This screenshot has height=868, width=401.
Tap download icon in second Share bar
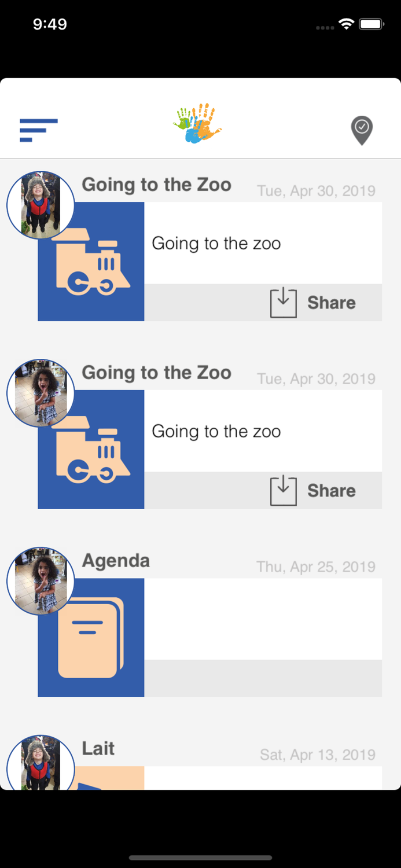click(284, 491)
